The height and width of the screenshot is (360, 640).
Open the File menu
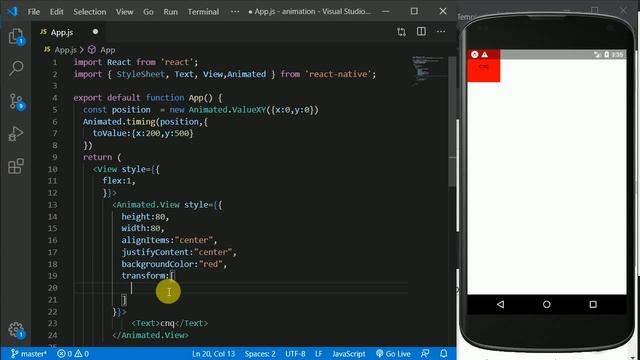pos(34,12)
